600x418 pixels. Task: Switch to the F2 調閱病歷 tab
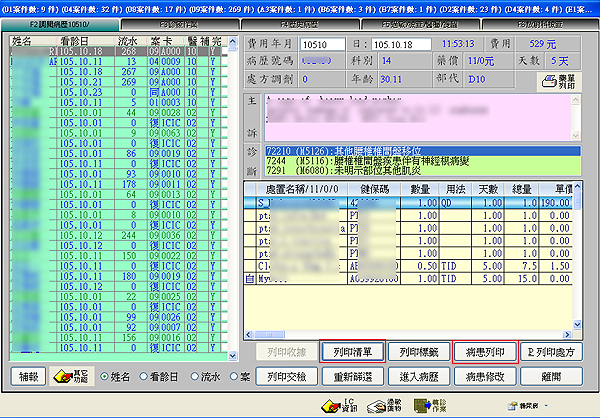[x=62, y=20]
